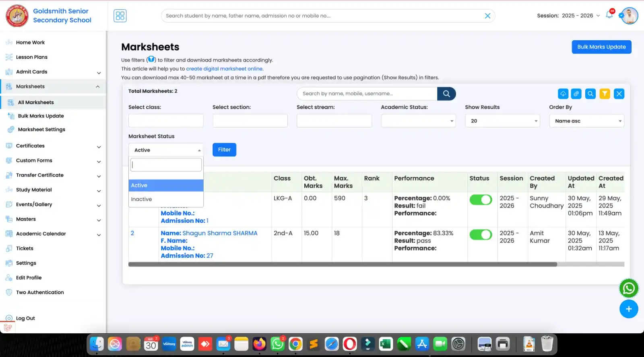Click the blue copy/link toolbar icon
The height and width of the screenshot is (357, 644).
pyautogui.click(x=576, y=94)
